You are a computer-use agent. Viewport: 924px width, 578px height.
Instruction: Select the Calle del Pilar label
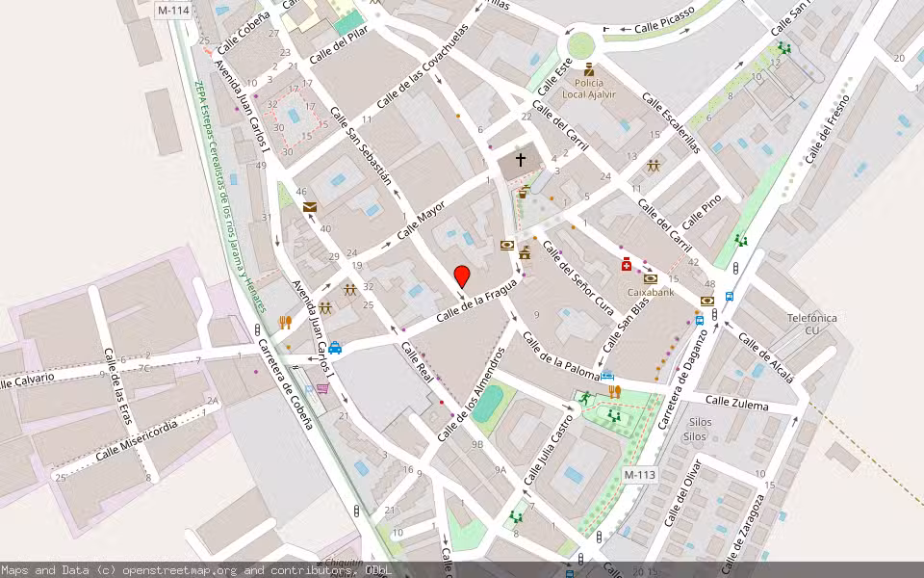339,44
